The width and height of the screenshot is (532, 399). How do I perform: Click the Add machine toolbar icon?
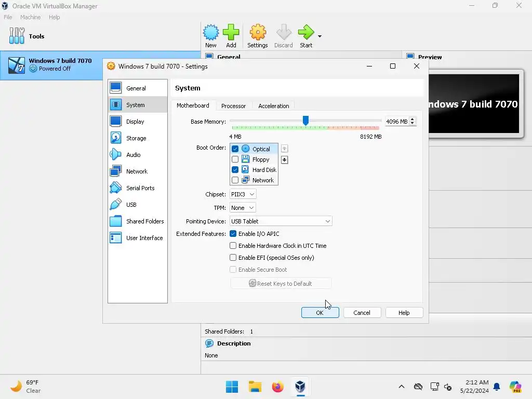point(231,32)
